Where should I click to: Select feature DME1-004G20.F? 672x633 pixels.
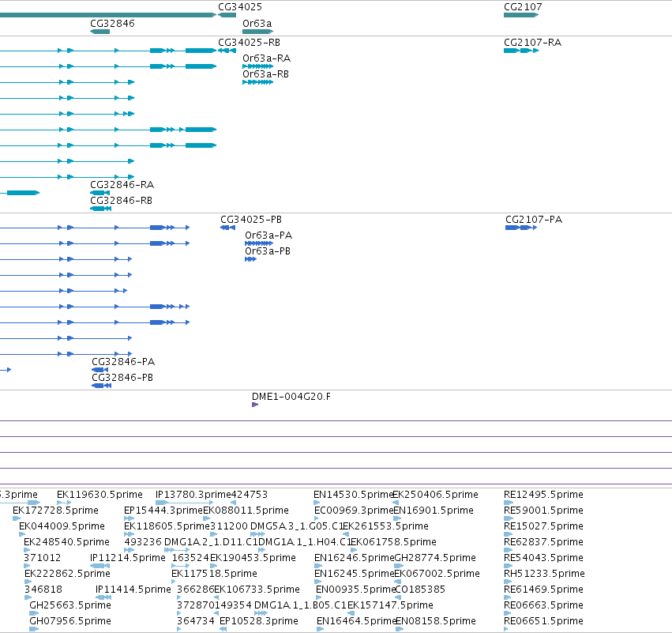tap(255, 405)
